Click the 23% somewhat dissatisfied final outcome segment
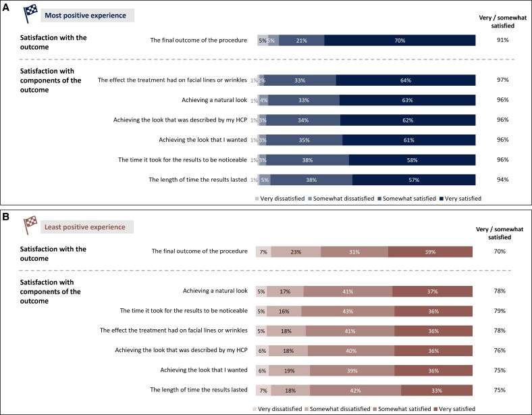Screen dimensions: 532x415 point(296,252)
